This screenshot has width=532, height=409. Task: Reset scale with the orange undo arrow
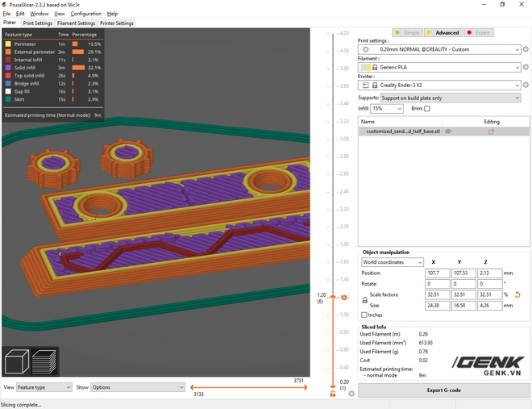coord(517,295)
